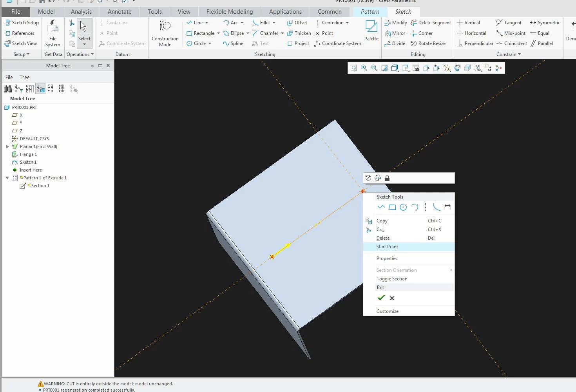Click the Dimension icon in Sketch Tools popup

(x=447, y=207)
